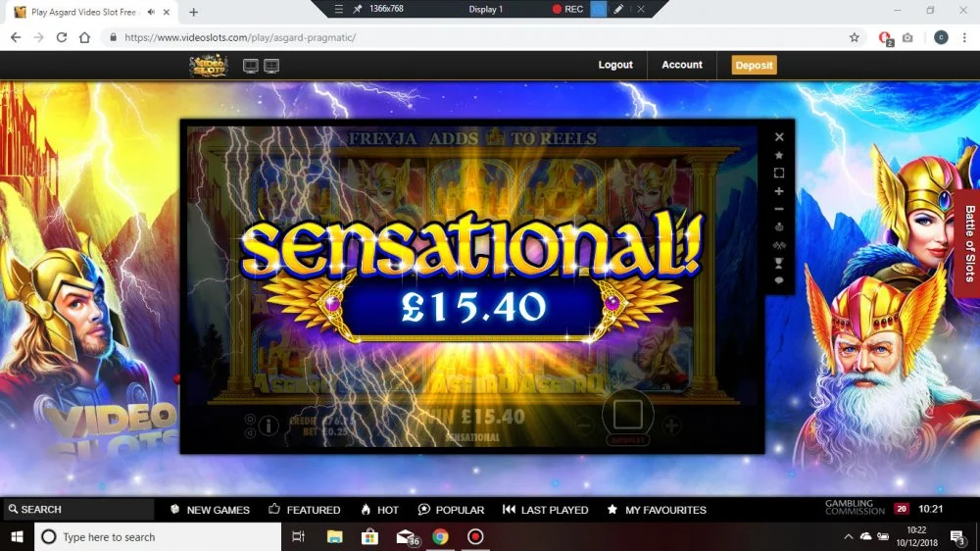Click the Deposit button
This screenshot has height=551, width=980.
tap(755, 65)
